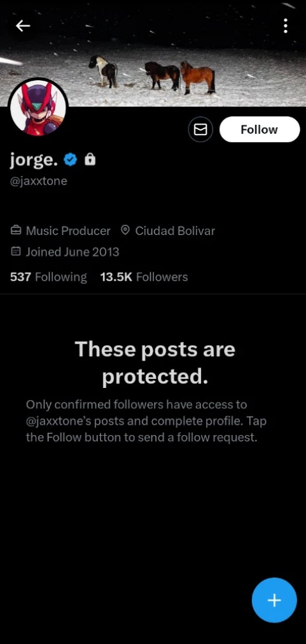Compose a new post with plus button
This screenshot has width=306, height=644.
[274, 601]
